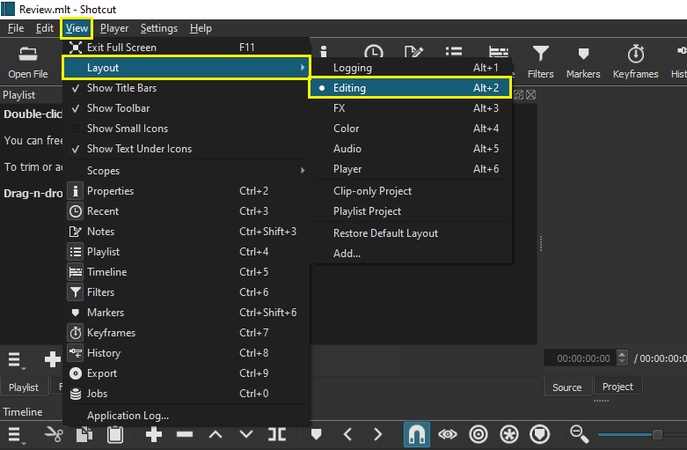Open the Player menu

[114, 28]
